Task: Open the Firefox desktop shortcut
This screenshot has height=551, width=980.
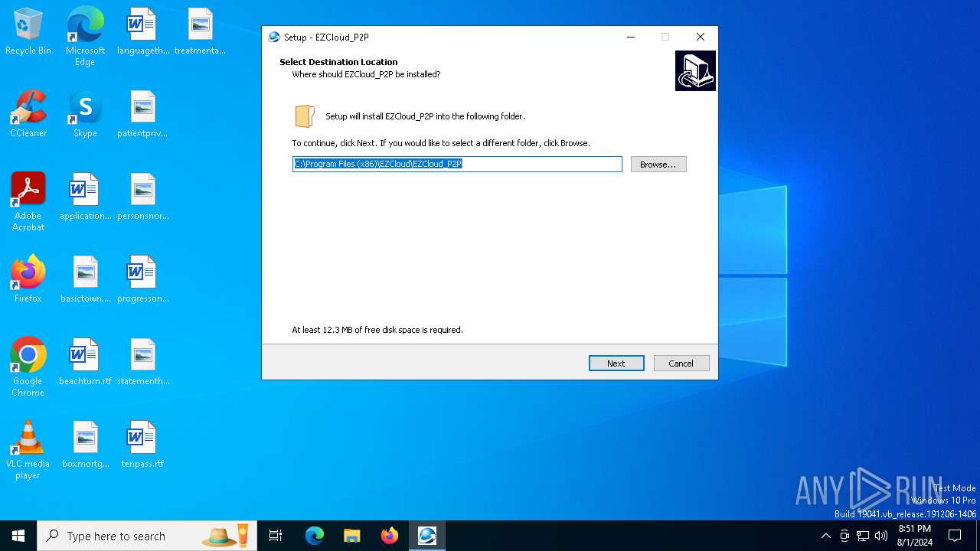Action: [x=28, y=280]
